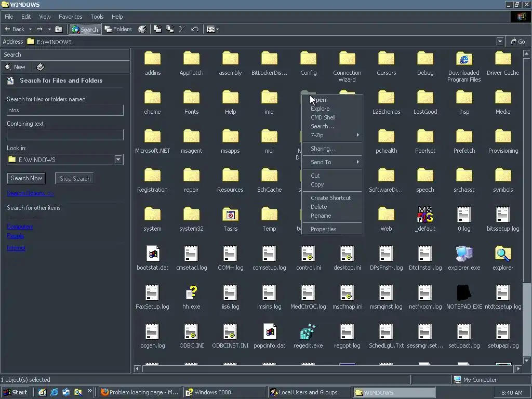Click the search companion book icon
532x399 pixels.
[x=41, y=67]
